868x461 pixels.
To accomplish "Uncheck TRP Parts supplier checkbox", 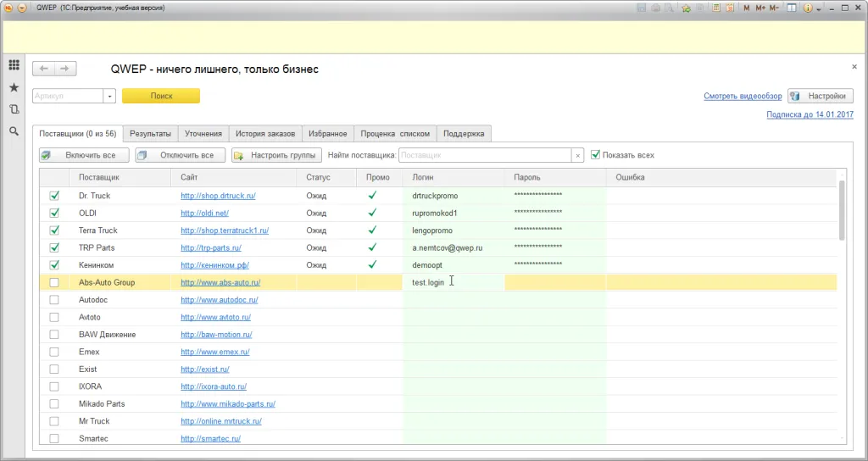I will 54,247.
